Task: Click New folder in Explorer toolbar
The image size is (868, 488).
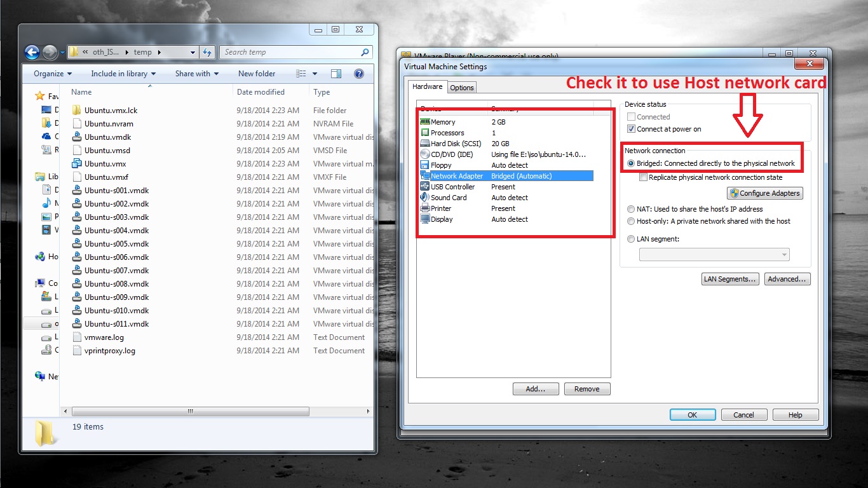Action: [257, 74]
